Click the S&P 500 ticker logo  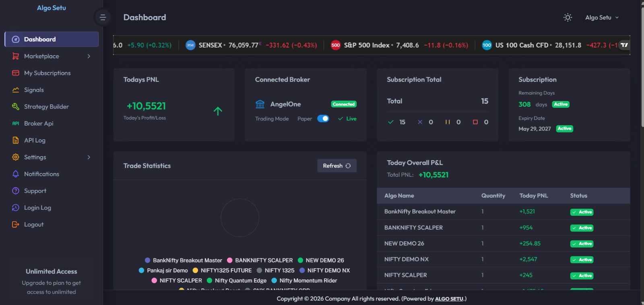pyautogui.click(x=336, y=45)
